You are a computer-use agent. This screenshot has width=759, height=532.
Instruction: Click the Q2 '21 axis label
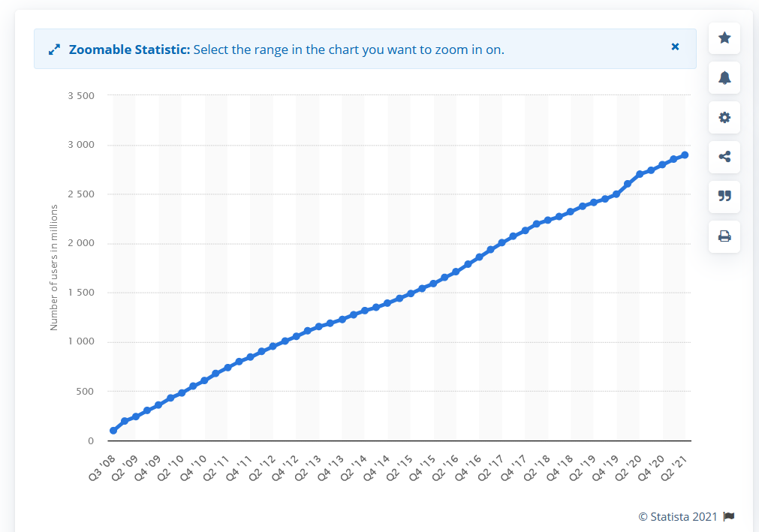674,467
